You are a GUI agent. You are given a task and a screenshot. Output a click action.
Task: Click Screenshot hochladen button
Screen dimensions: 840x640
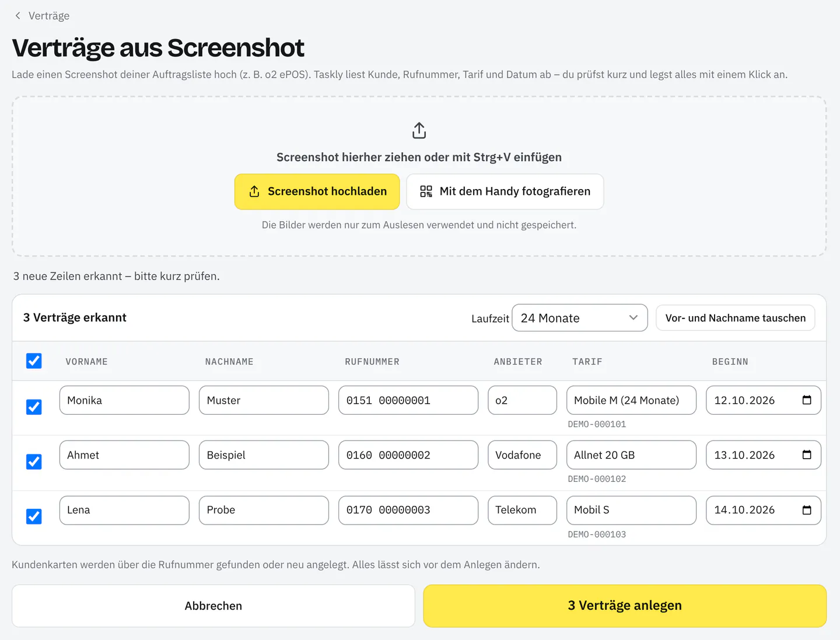pos(317,191)
